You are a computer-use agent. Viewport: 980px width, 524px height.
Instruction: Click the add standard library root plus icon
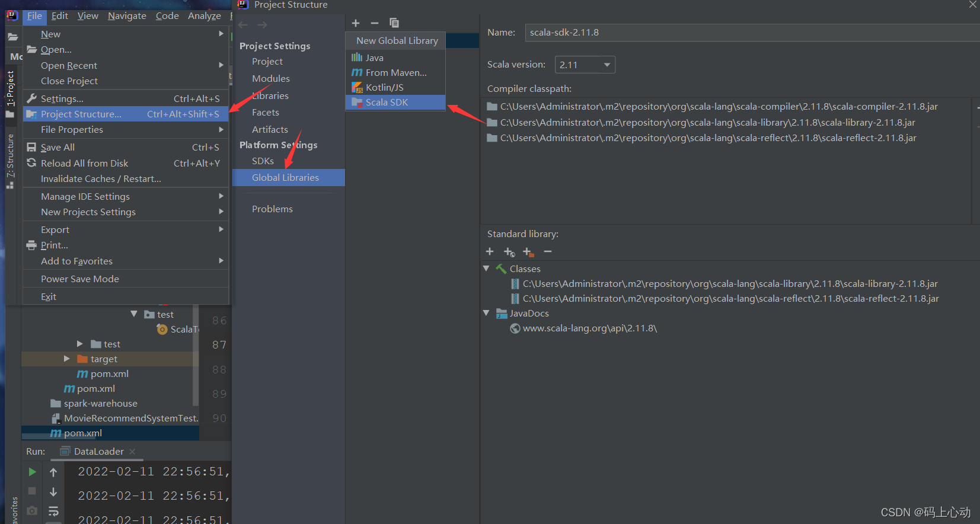pos(490,252)
